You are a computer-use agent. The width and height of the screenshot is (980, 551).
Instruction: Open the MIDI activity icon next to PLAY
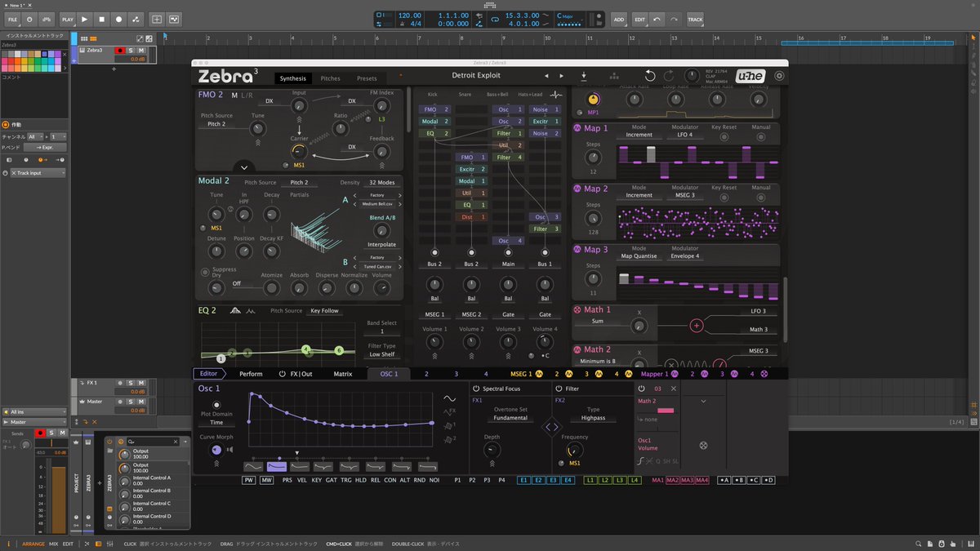tap(47, 19)
